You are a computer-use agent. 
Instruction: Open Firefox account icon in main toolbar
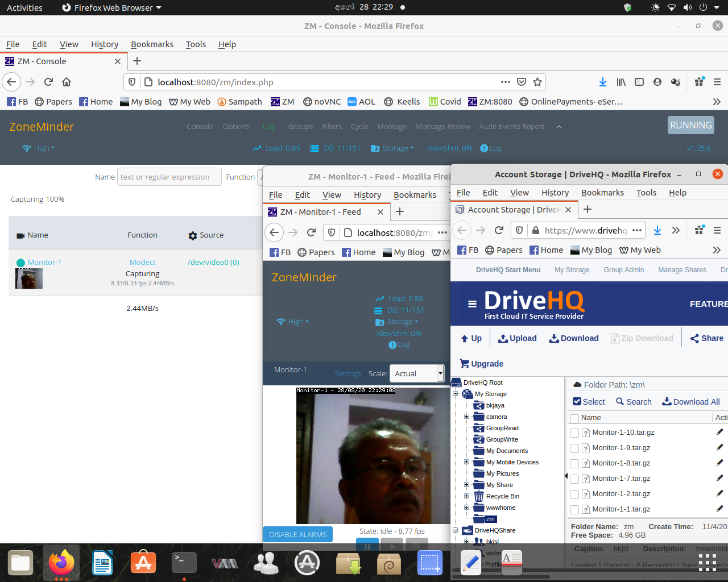click(657, 82)
